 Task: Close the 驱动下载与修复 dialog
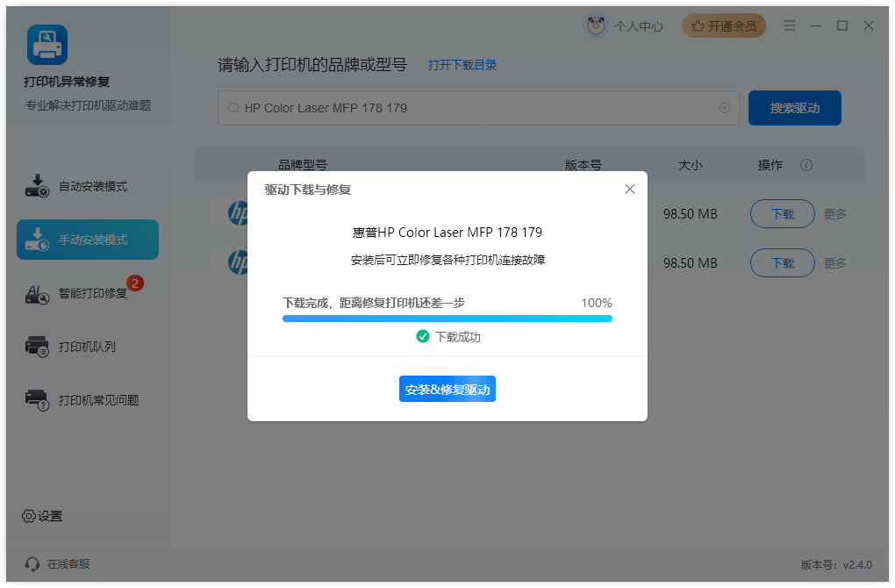630,189
